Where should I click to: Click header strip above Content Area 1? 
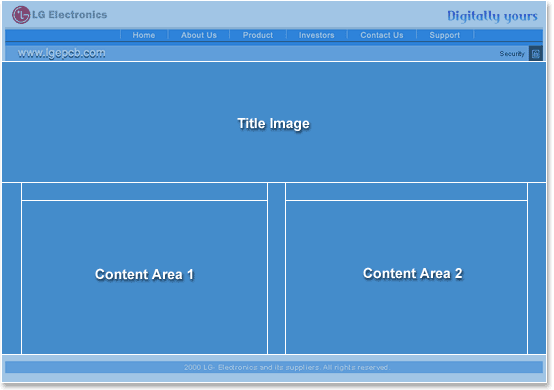144,191
